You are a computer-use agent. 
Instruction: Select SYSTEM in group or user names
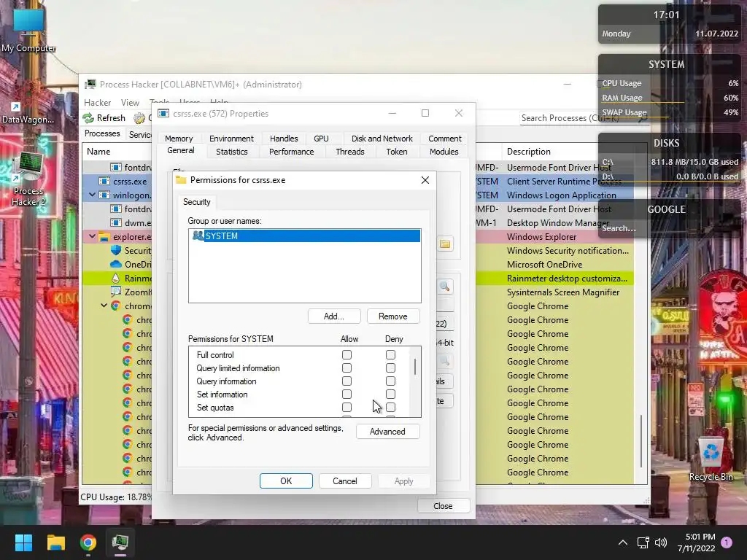pos(305,236)
